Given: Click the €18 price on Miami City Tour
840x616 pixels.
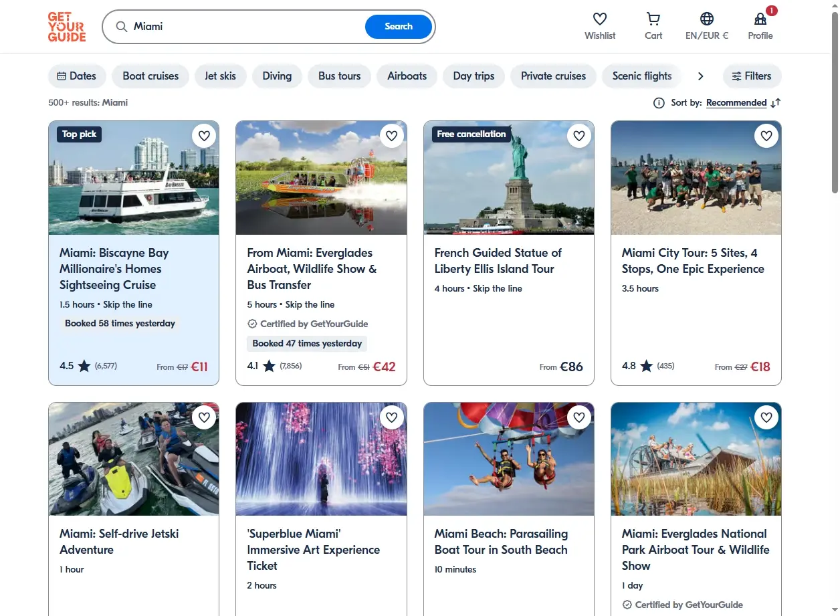Looking at the screenshot, I should (760, 367).
